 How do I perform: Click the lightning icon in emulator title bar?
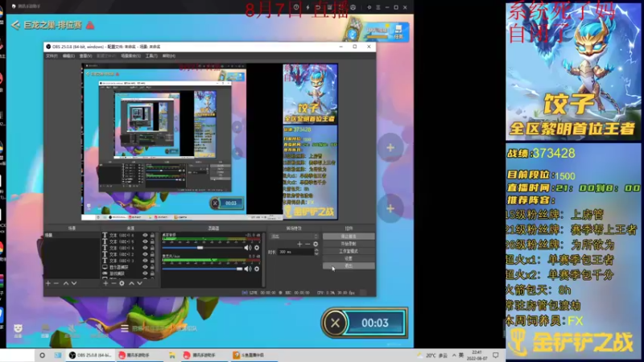tap(308, 7)
